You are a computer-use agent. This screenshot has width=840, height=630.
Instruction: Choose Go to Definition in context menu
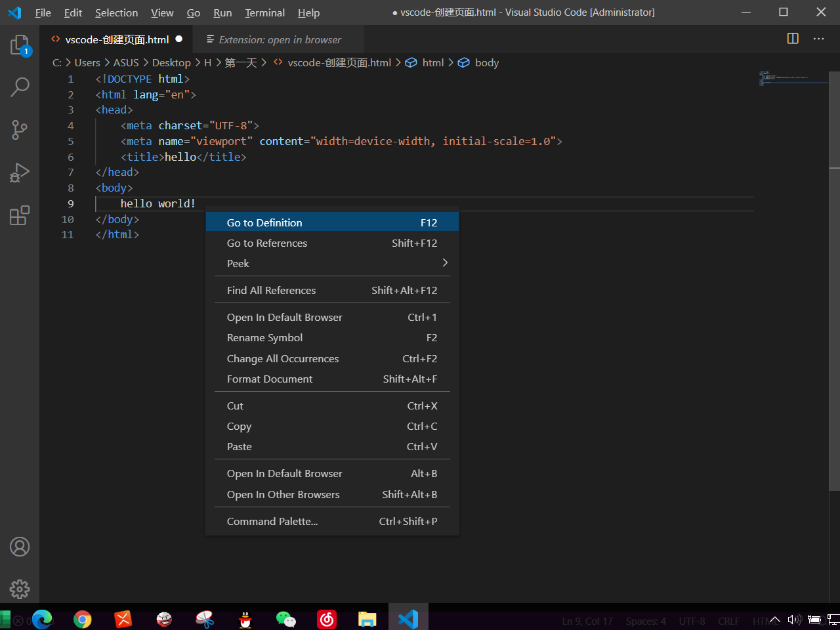pos(332,222)
